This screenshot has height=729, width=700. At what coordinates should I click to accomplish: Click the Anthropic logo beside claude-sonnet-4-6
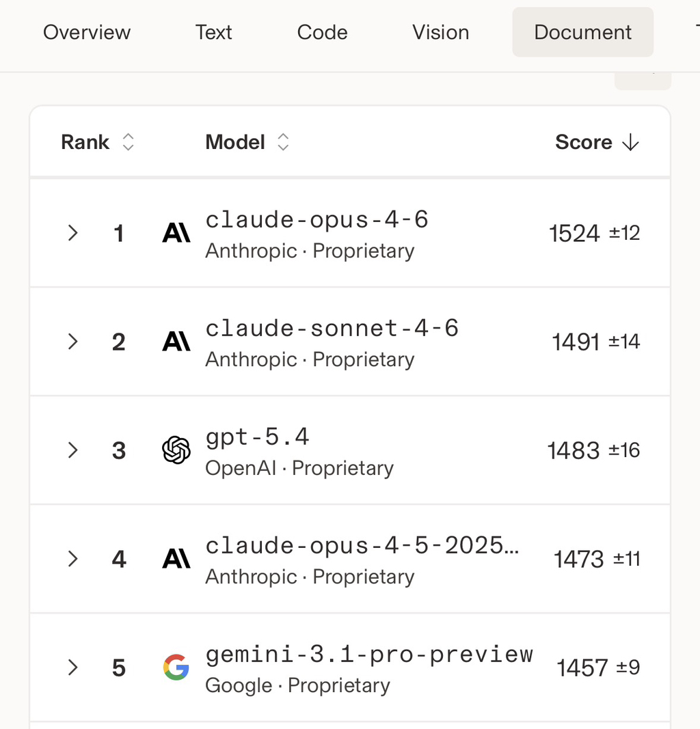point(176,342)
